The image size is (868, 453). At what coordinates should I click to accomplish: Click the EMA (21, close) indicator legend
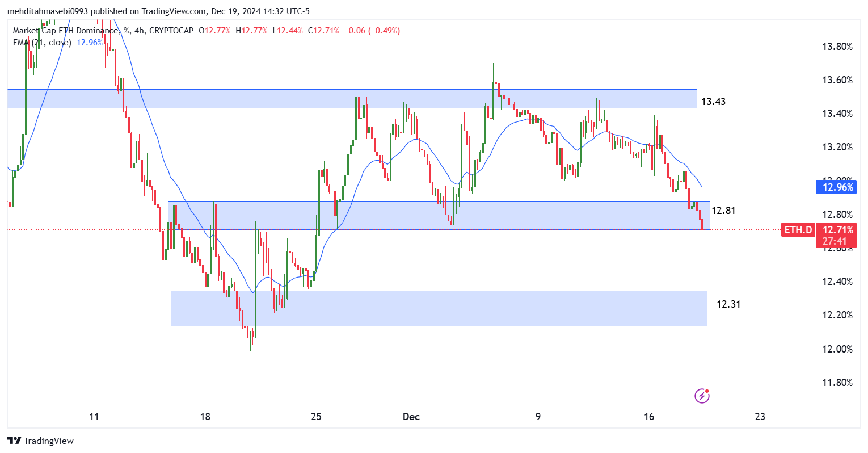tap(42, 43)
